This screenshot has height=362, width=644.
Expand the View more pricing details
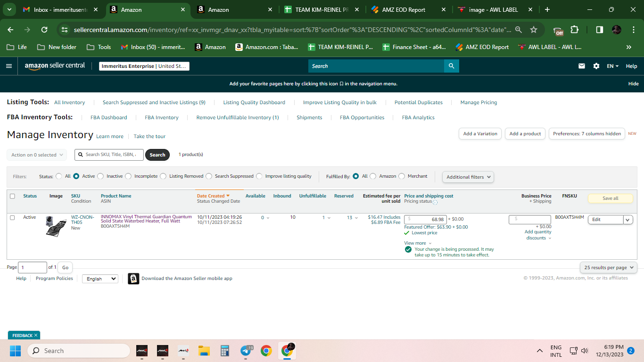(418, 243)
